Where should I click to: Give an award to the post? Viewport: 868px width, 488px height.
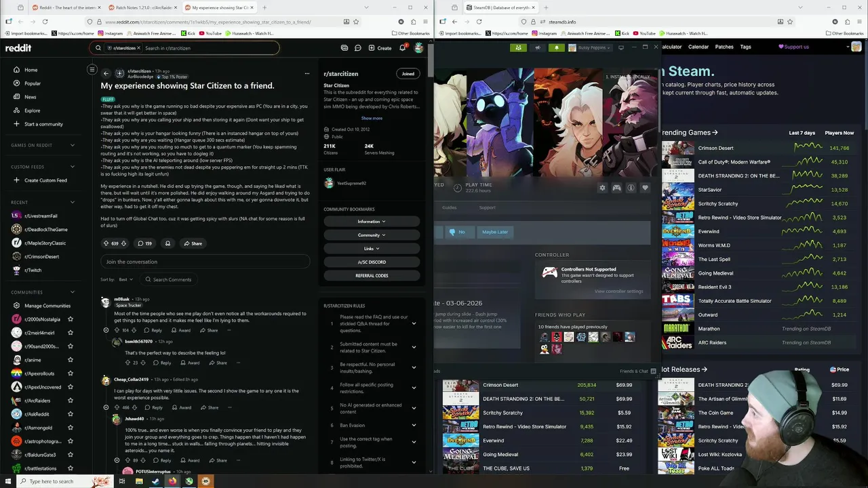point(167,243)
